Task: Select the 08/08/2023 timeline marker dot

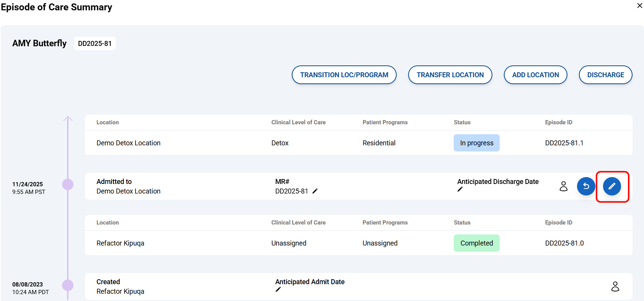Action: tap(68, 285)
